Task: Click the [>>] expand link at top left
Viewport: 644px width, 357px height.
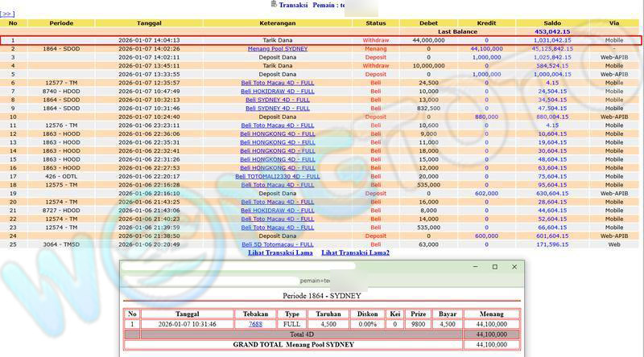Action: click(x=7, y=14)
